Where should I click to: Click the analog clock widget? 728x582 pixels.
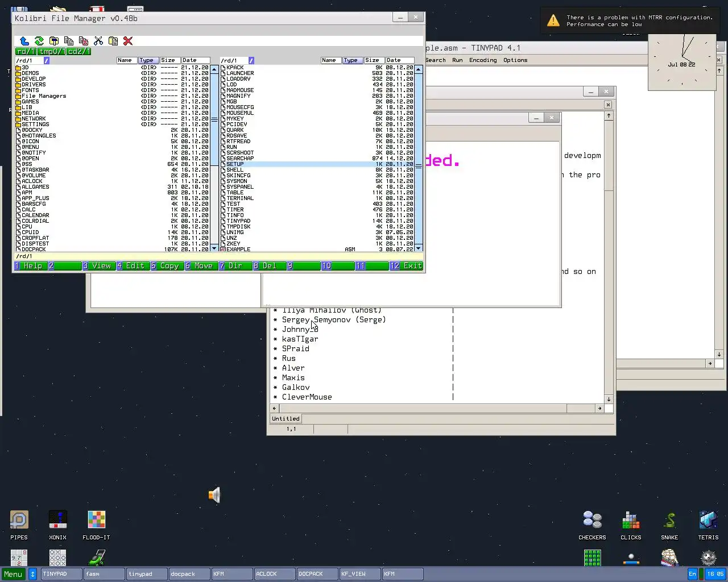(x=682, y=61)
